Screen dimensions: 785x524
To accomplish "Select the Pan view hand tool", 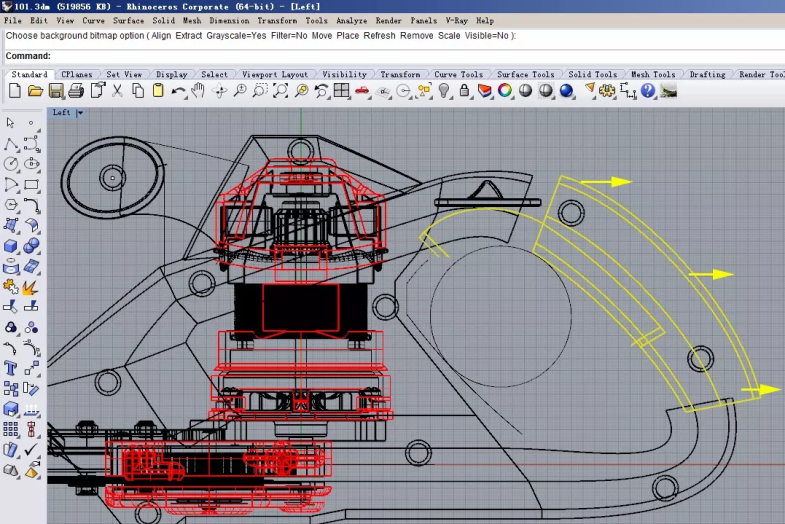I will point(198,91).
